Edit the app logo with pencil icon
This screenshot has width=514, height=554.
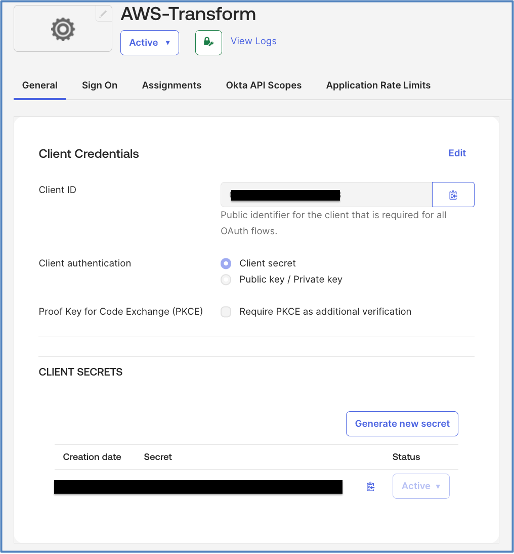point(104,14)
